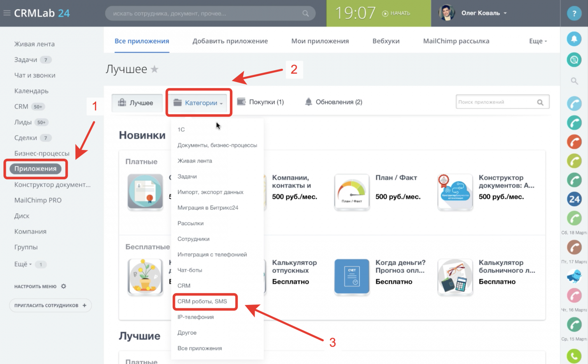Click the help question mark icon
This screenshot has width=588, height=364.
click(x=574, y=13)
